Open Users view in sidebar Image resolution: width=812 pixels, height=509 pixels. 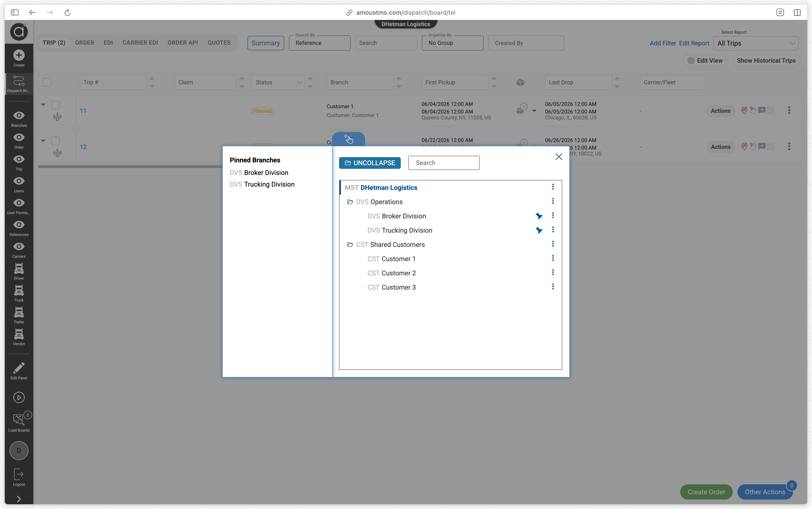point(19,185)
